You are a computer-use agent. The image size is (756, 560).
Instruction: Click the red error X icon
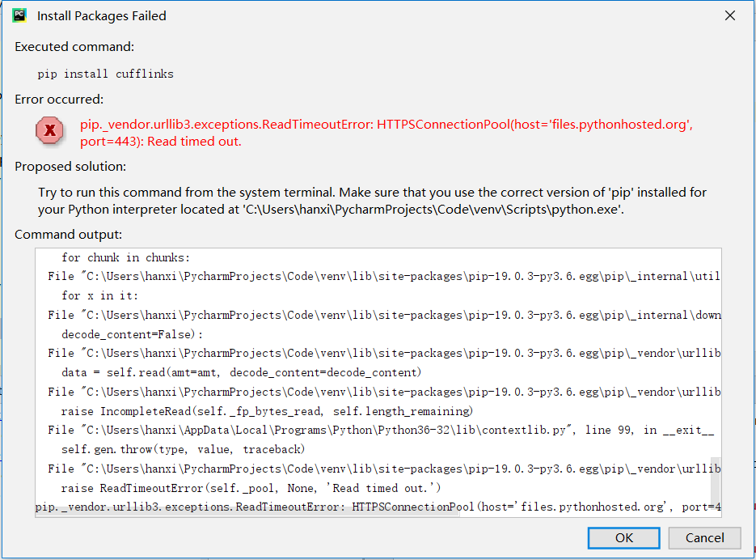click(49, 130)
